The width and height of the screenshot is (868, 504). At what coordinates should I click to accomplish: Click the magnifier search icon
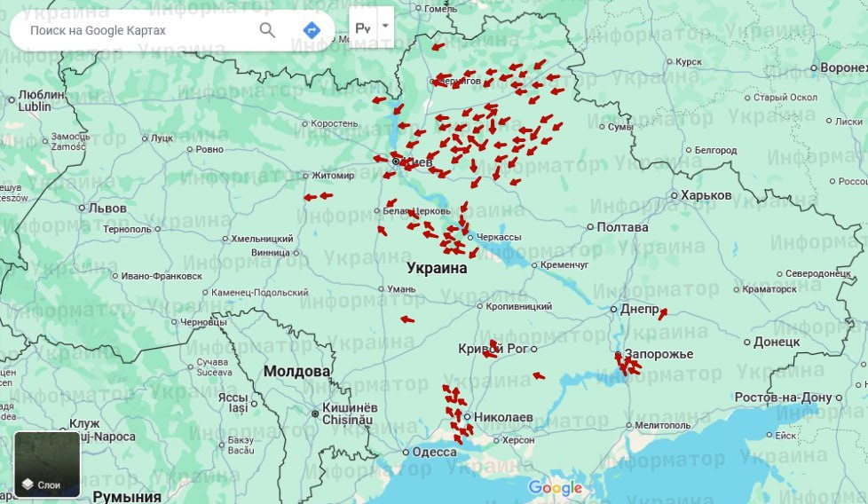pos(267,30)
